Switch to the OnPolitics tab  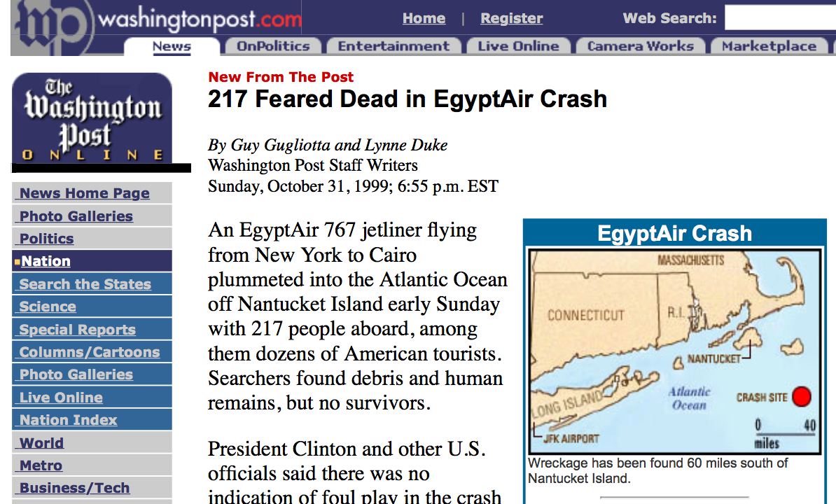tap(273, 46)
